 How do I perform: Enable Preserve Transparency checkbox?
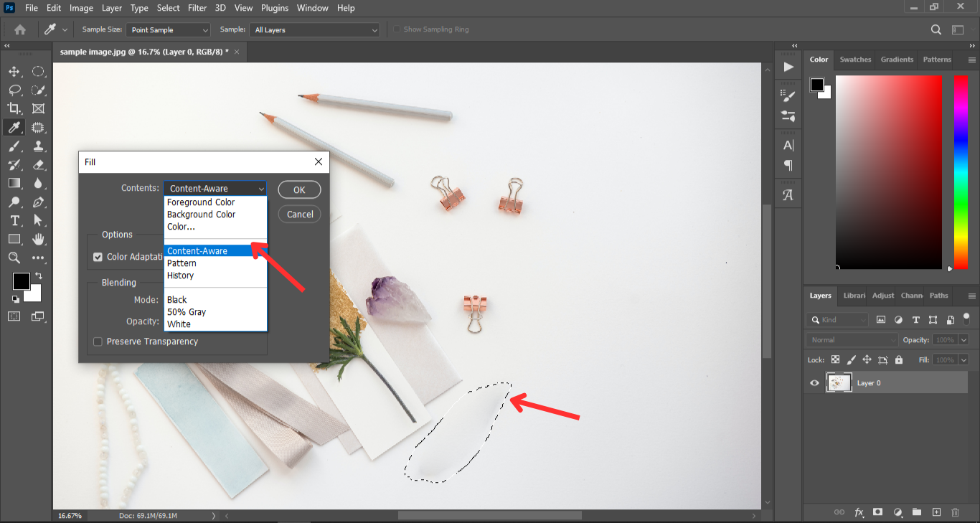click(x=98, y=341)
